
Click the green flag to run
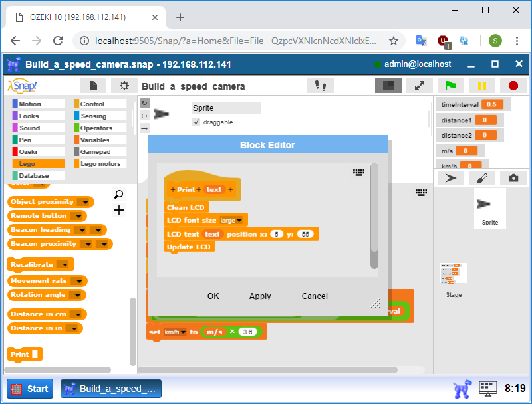451,86
